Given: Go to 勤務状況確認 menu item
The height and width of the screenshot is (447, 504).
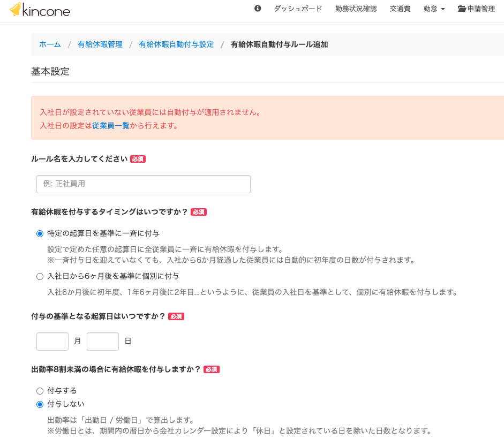Looking at the screenshot, I should coord(356,9).
